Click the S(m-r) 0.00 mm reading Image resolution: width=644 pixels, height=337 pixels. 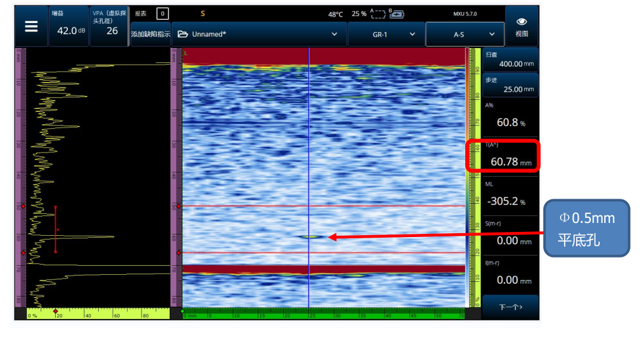510,234
